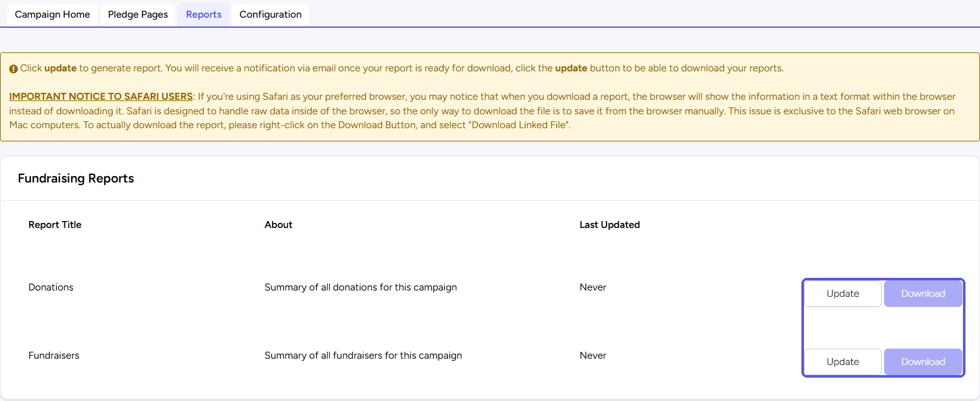The width and height of the screenshot is (980, 401).
Task: Select the "Fundraisers" report title cell
Action: (54, 356)
